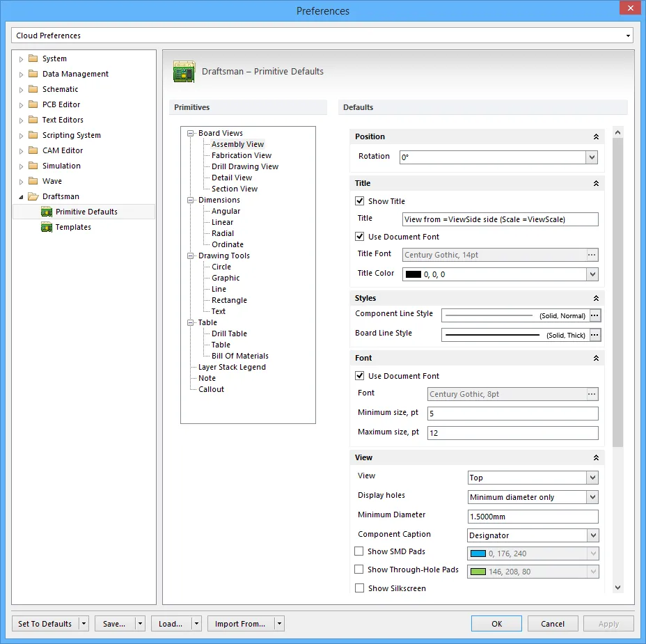Viewport: 646px width, 644px height.
Task: Open Title Font ellipsis picker
Action: point(592,255)
